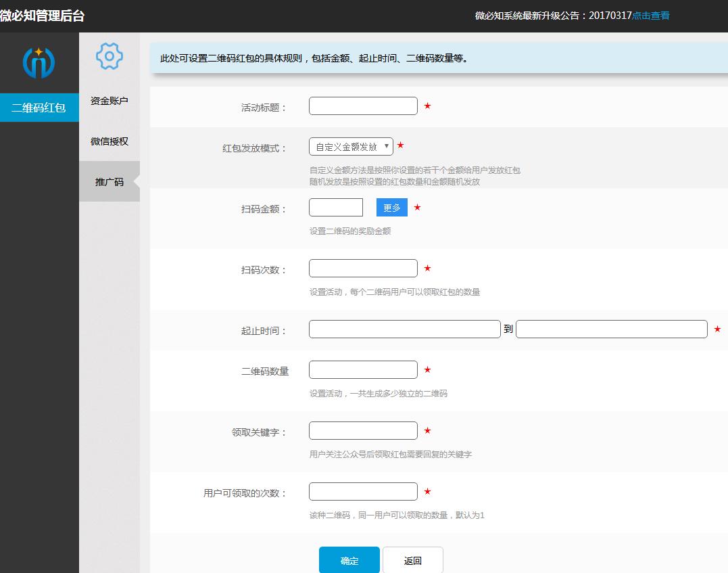
Task: Click the 确定 confirm button
Action: [x=349, y=560]
